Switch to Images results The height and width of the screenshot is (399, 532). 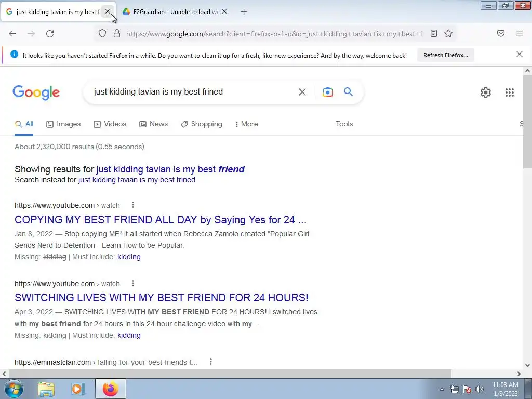coord(63,124)
